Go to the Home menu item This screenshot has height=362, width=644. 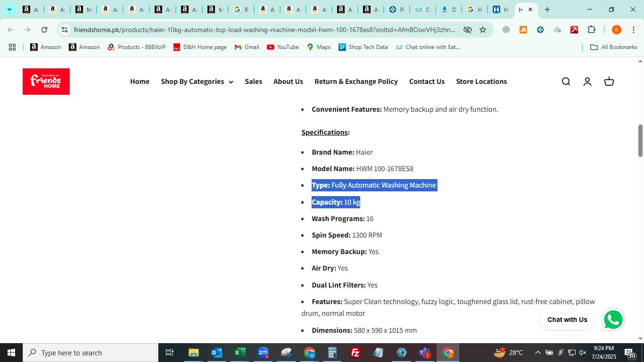(x=140, y=82)
